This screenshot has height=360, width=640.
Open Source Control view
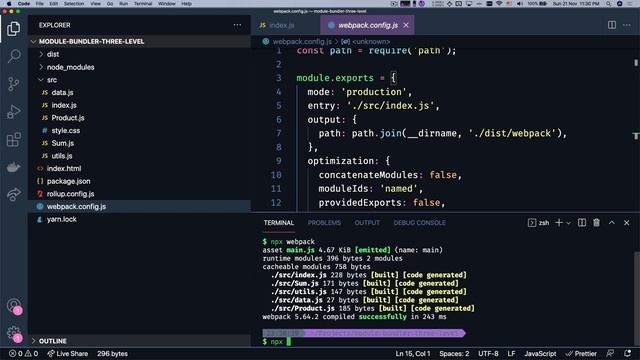tap(13, 84)
